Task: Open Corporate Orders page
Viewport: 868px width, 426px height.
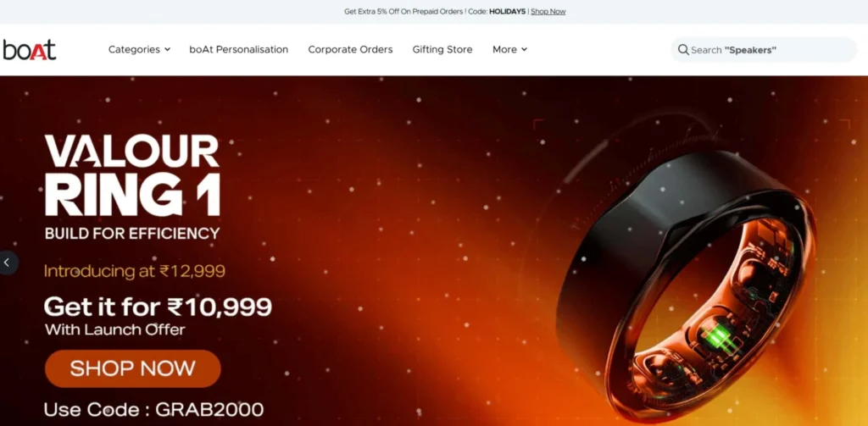Action: coord(350,50)
